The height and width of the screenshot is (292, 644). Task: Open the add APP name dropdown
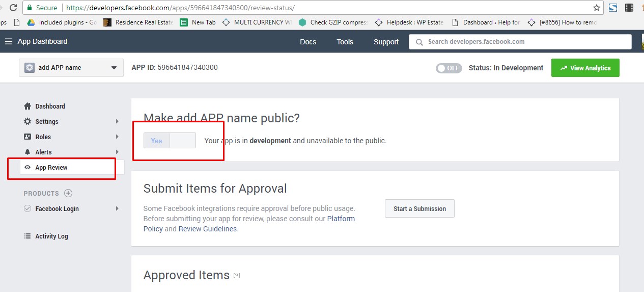pos(71,67)
